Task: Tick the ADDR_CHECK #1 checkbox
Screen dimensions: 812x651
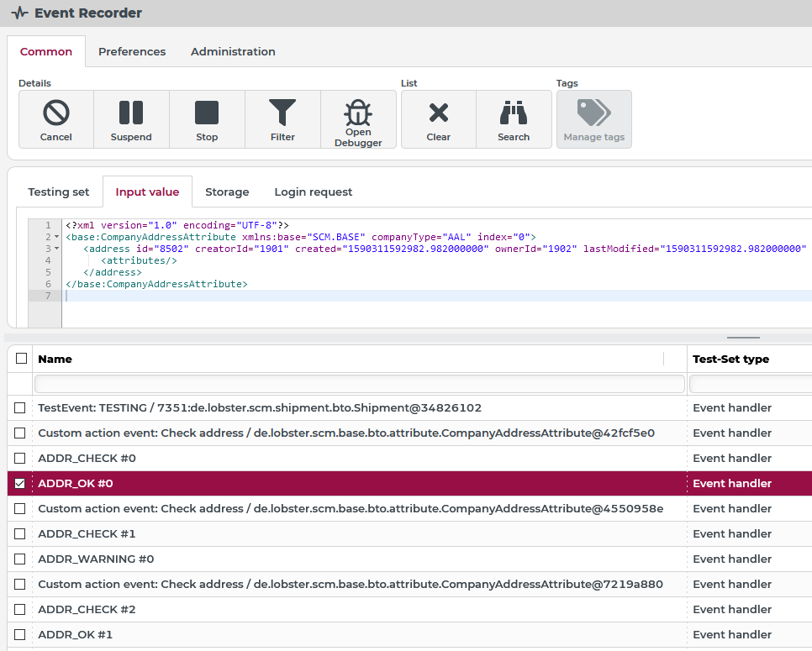Action: coord(19,533)
